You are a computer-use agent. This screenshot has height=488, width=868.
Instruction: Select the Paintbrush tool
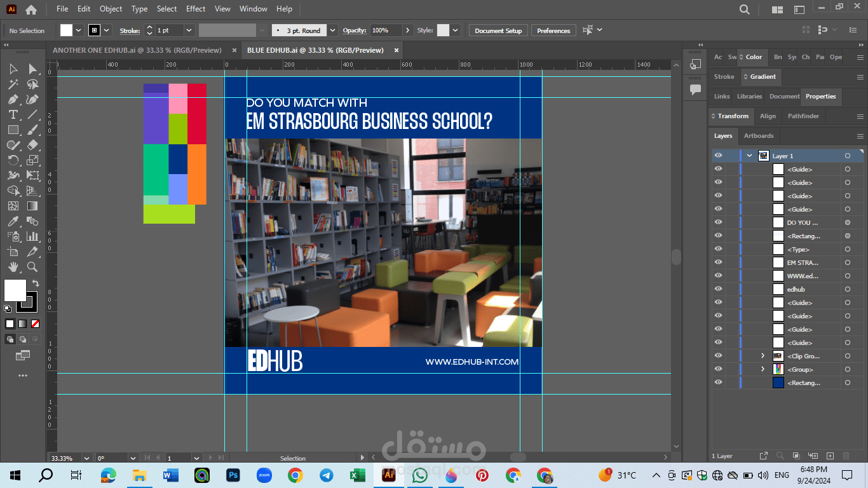pyautogui.click(x=32, y=130)
